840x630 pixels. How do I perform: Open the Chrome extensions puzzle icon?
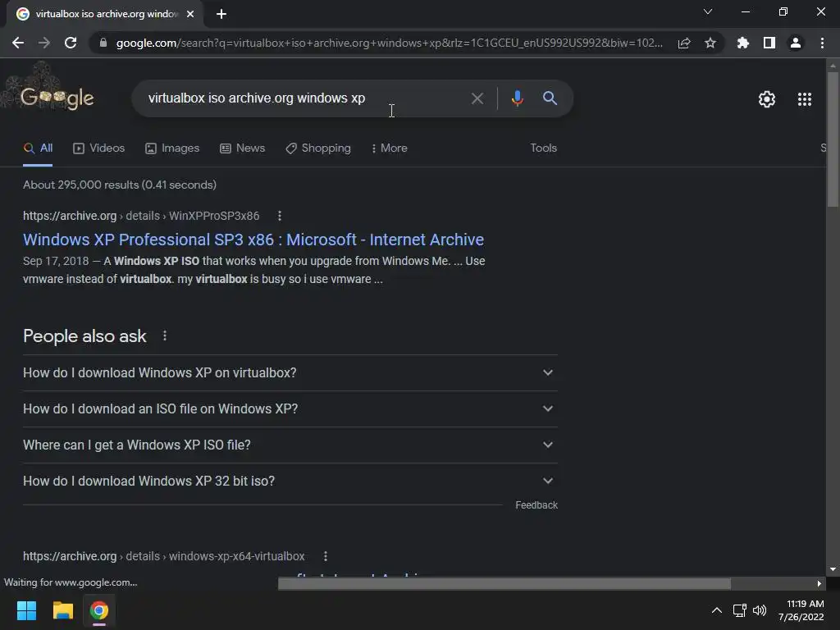click(x=742, y=43)
